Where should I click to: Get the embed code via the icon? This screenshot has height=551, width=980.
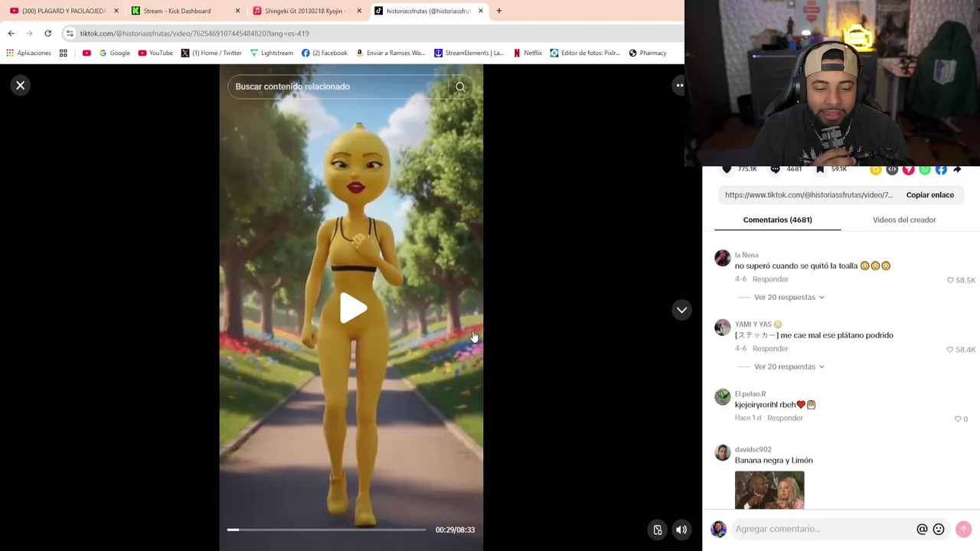[892, 169]
